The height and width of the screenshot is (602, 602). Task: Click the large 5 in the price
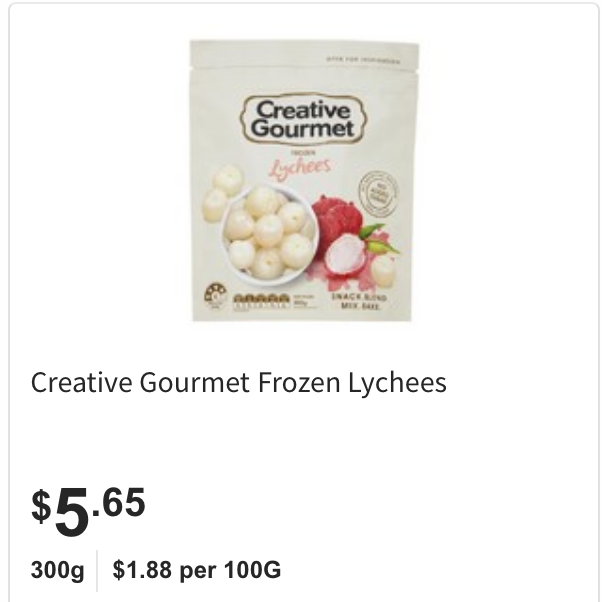coord(72,511)
